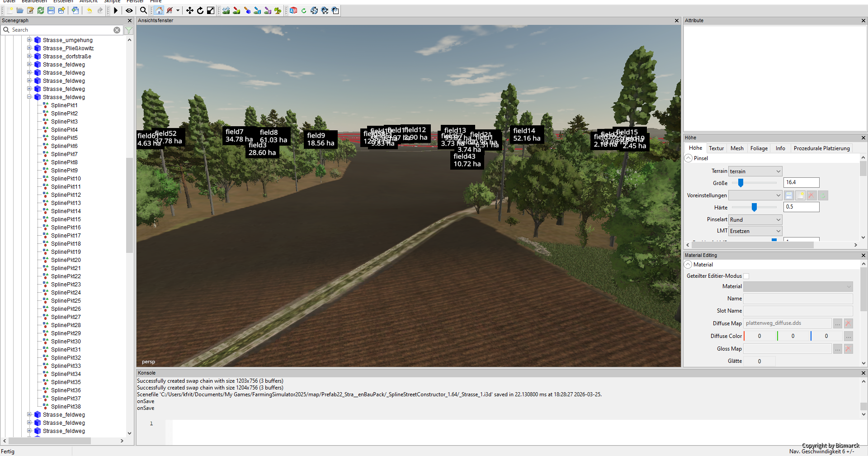This screenshot has height=456, width=868.
Task: Select SplinePkt38 in the Scenegraph
Action: click(x=66, y=407)
